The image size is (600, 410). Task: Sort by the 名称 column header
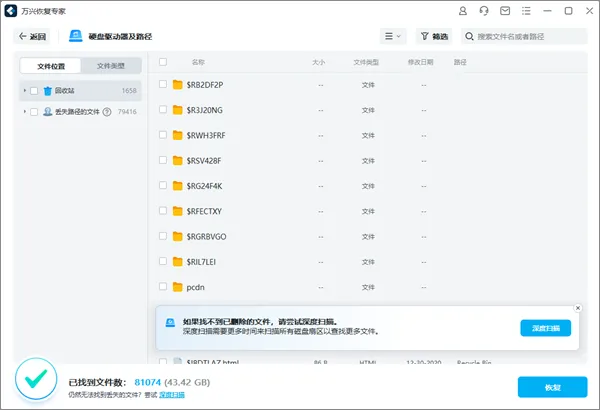pyautogui.click(x=198, y=62)
